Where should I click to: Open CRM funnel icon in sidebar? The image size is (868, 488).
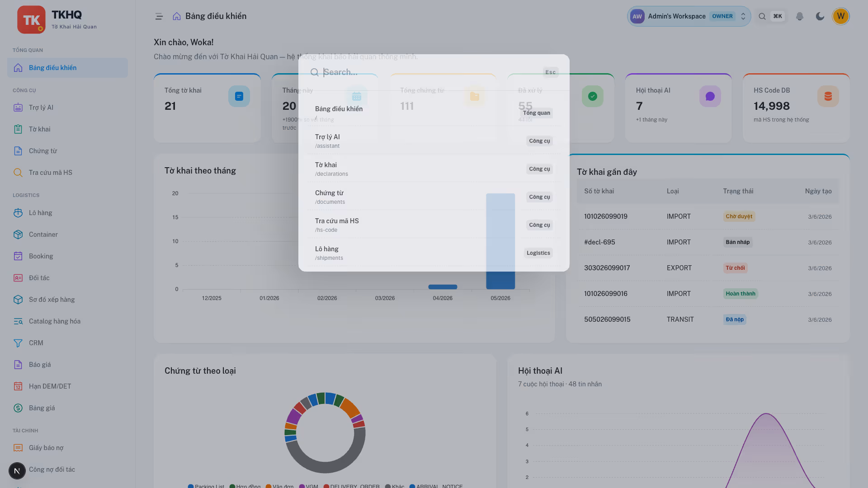coord(18,343)
